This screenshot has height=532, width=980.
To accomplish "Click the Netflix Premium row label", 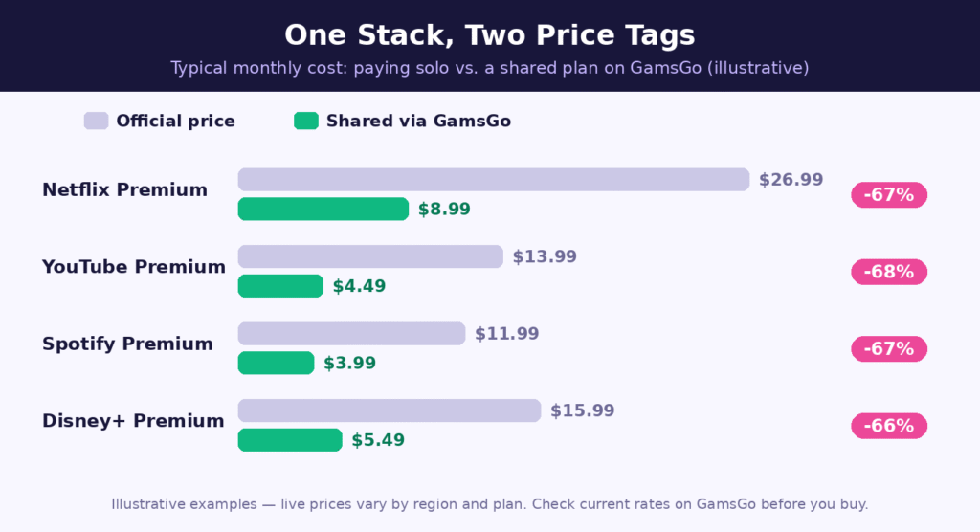I will 125,190.
